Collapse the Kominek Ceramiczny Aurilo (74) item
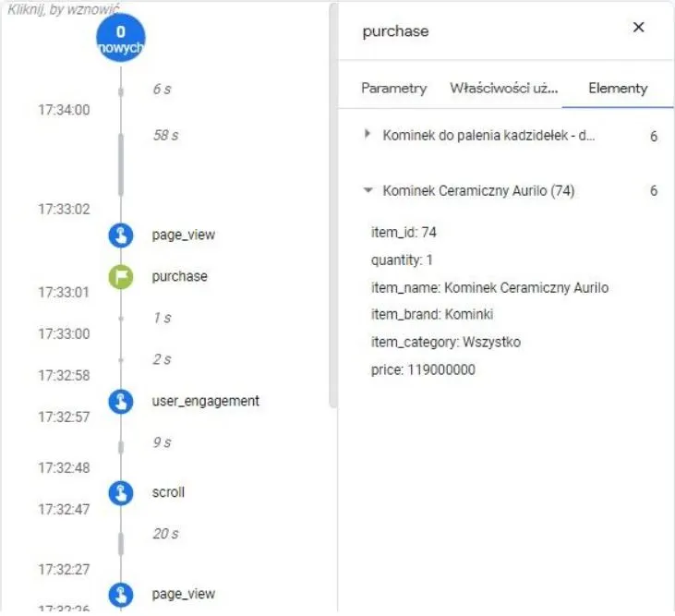 point(368,190)
